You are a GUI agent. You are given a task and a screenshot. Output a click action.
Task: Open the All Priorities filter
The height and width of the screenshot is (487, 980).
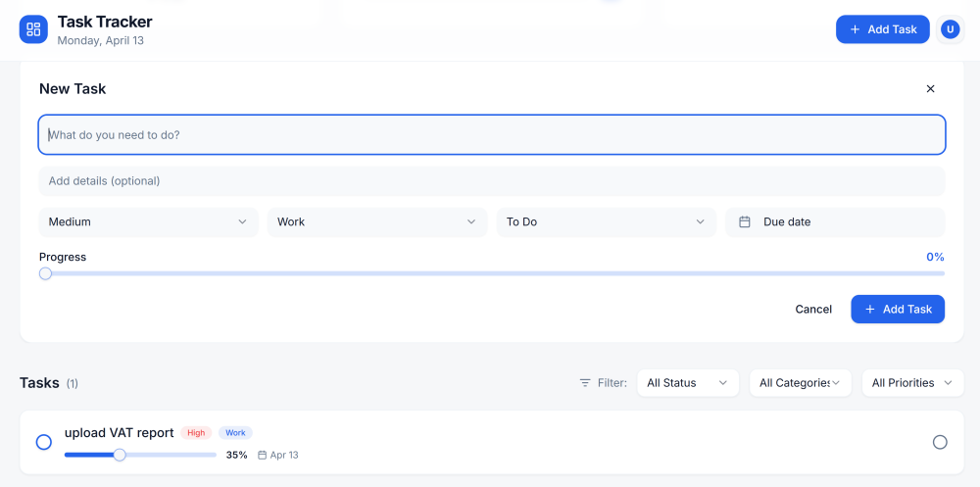click(912, 382)
